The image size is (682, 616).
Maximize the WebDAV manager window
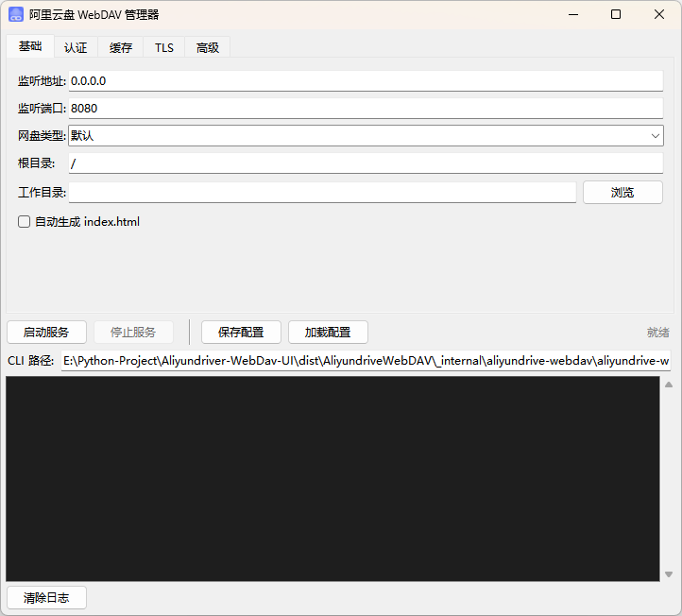tap(616, 14)
